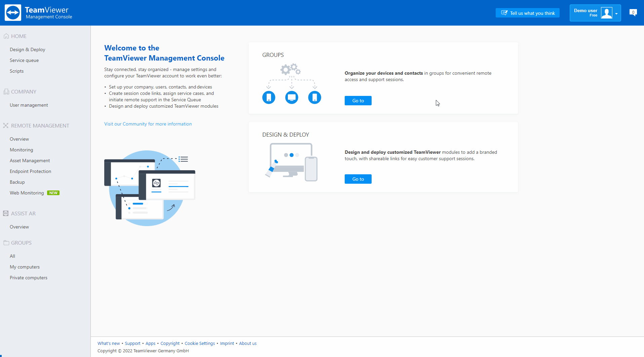Click the About us footer link

click(248, 343)
